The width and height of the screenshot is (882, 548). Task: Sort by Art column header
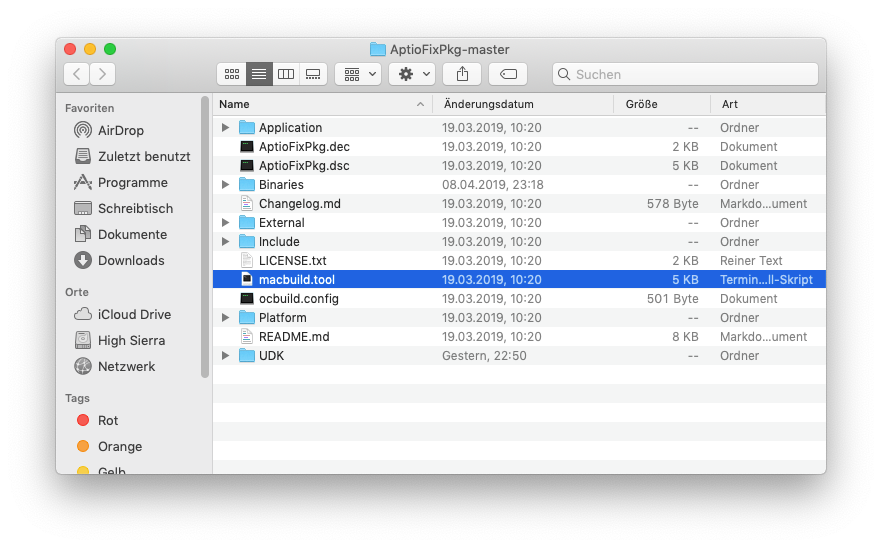pyautogui.click(x=768, y=104)
